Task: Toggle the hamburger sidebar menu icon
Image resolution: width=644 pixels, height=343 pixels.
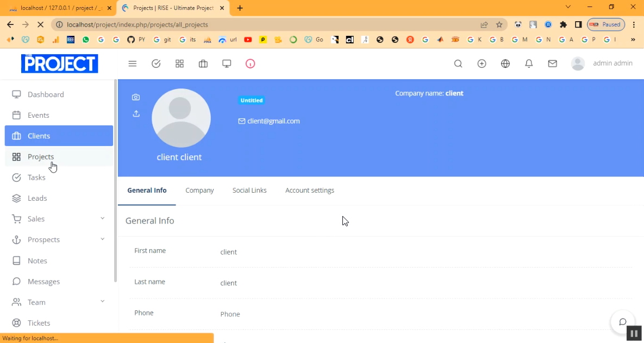Action: 132,63
